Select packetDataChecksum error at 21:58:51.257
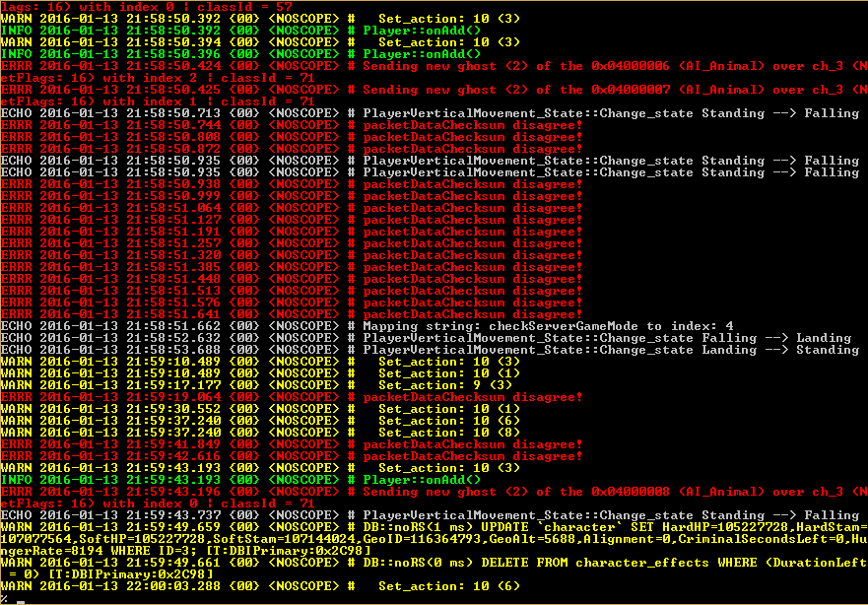 [x=292, y=243]
